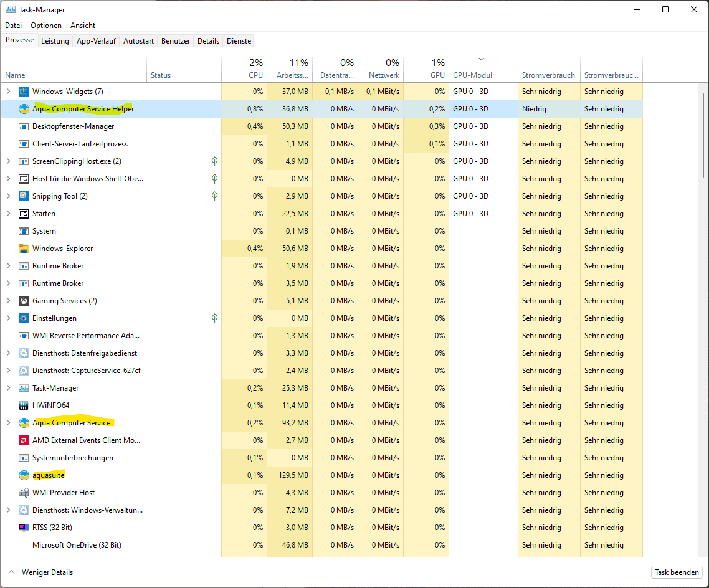Sort by the Datenträger column header
This screenshot has height=588, width=709.
coord(335,69)
